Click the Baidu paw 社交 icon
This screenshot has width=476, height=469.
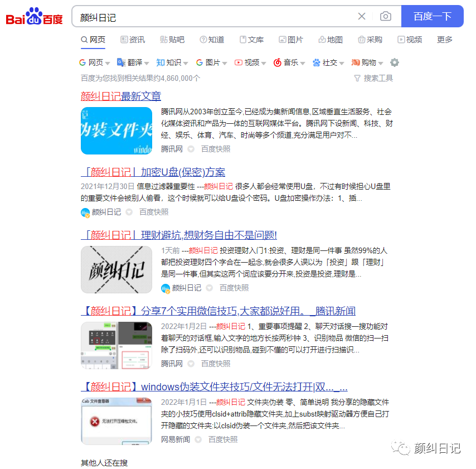point(317,62)
